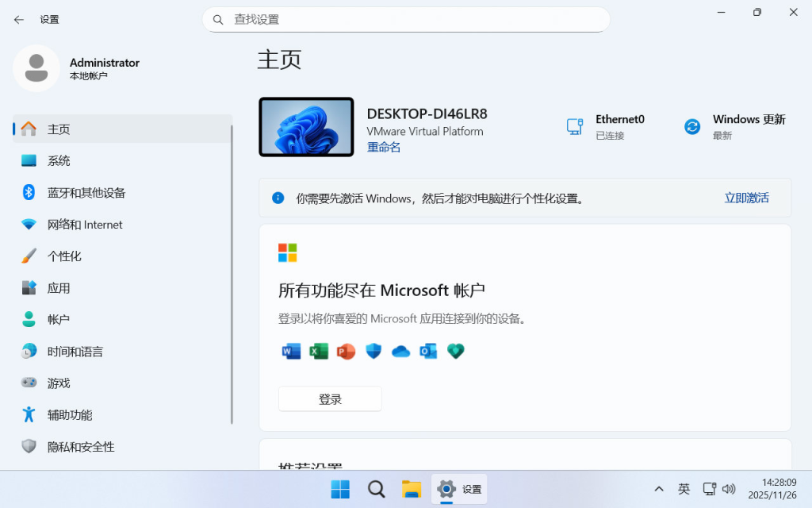
Task: Select the Excel icon in the account banner
Action: 319,351
